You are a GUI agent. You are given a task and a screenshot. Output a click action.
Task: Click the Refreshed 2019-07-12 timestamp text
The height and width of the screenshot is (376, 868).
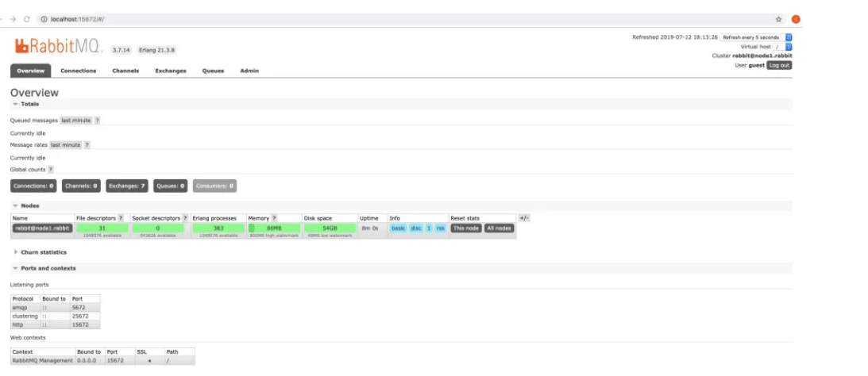(675, 37)
